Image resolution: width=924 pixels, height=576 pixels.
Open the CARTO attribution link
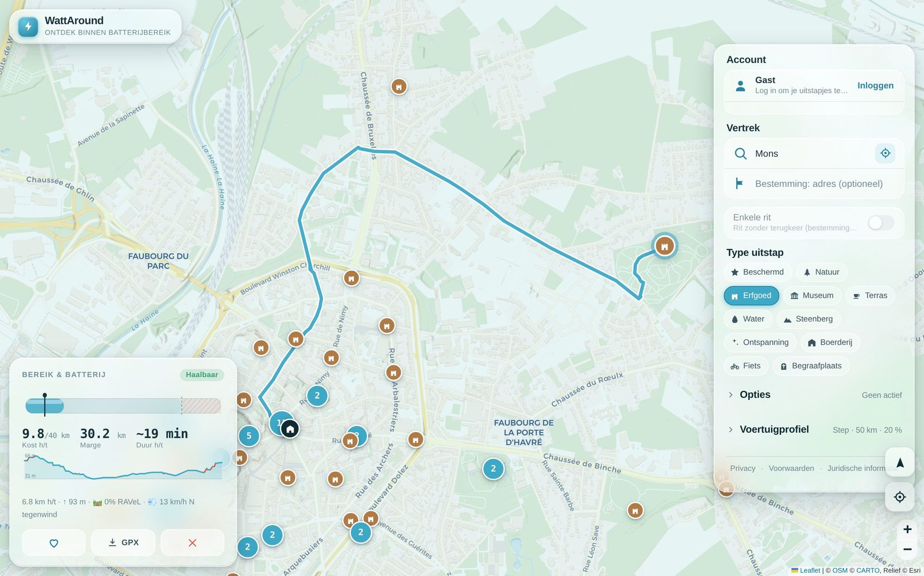click(x=868, y=570)
